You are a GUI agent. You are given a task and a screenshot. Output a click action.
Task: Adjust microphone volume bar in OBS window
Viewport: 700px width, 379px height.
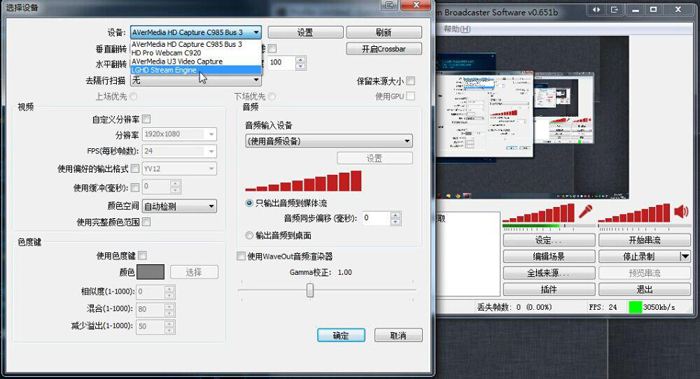tap(538, 213)
